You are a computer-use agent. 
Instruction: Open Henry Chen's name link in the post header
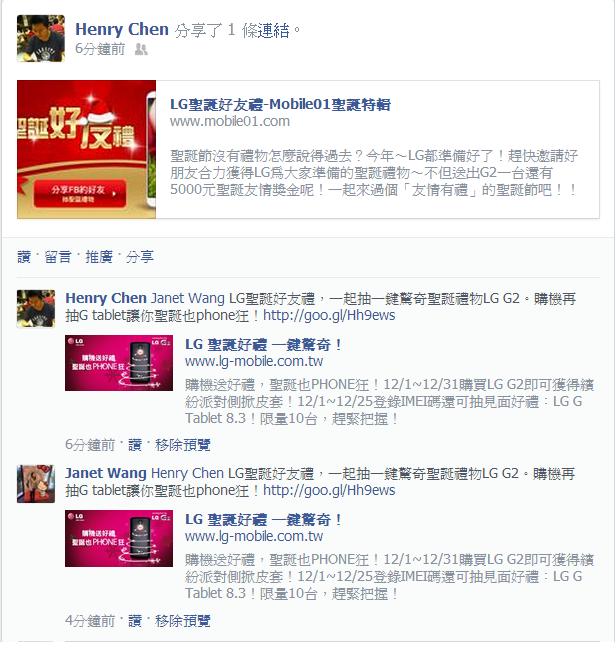122,29
